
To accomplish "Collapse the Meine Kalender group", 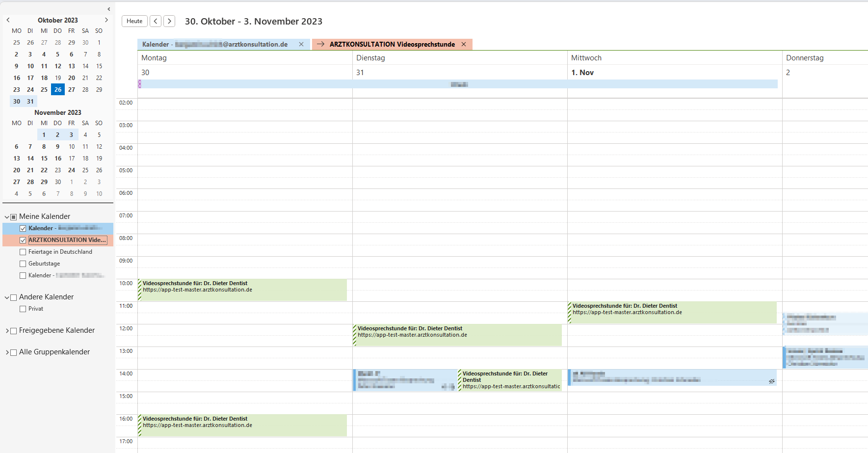I will tap(7, 216).
